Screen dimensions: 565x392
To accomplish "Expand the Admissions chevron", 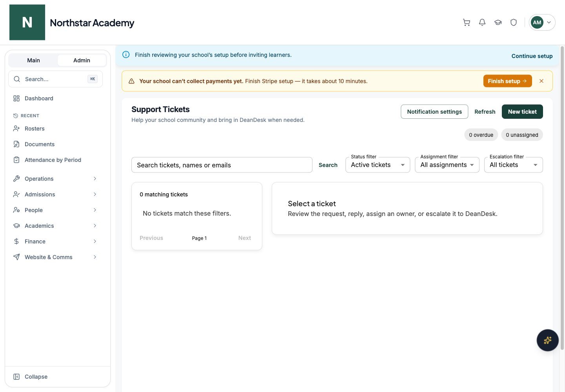I will point(95,194).
